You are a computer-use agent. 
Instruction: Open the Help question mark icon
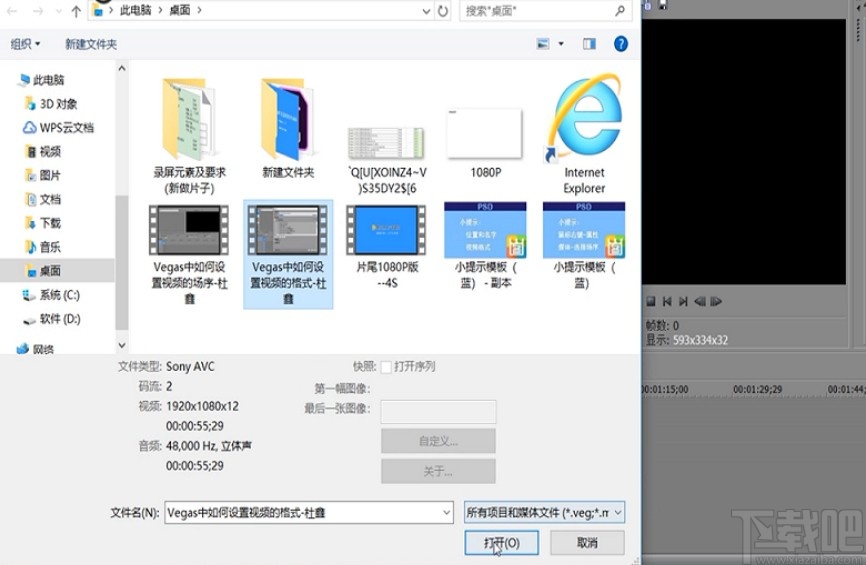621,44
